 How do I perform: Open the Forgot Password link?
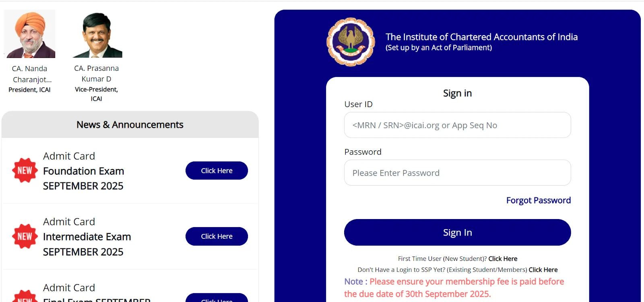click(539, 200)
